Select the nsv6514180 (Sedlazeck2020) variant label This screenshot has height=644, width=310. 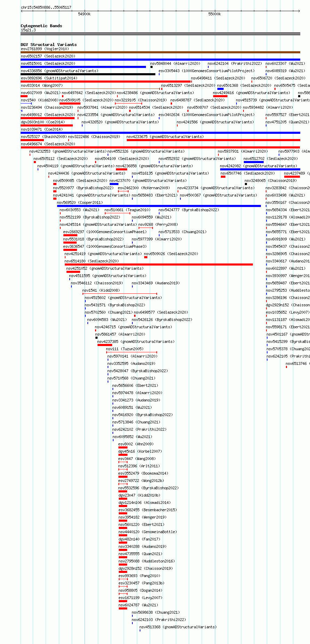92,261
